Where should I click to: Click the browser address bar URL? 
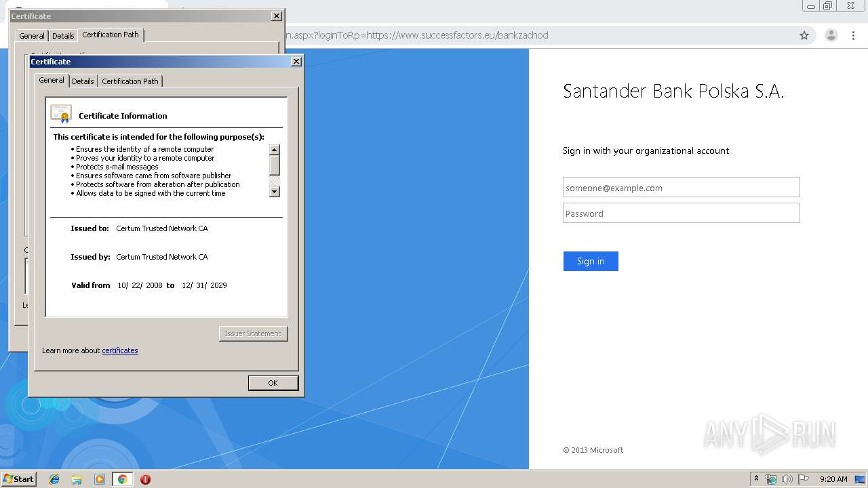417,35
